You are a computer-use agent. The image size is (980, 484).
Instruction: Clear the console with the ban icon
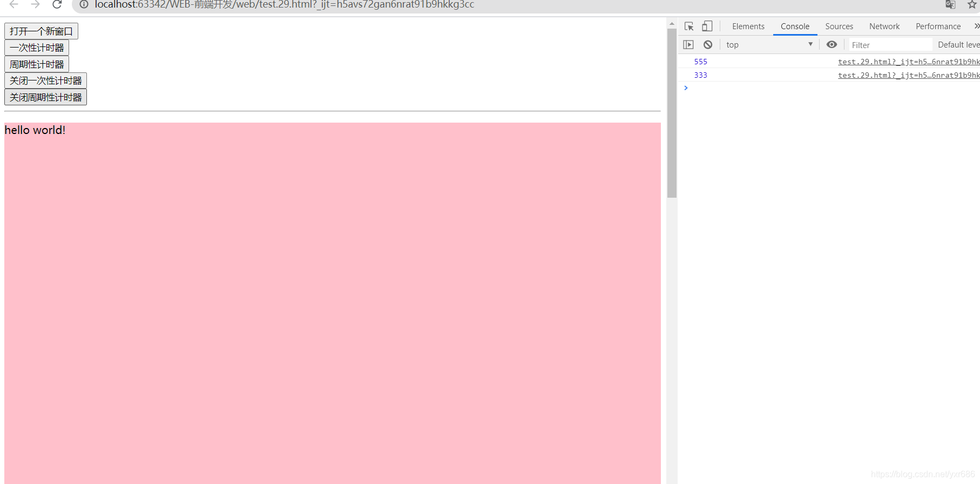(x=708, y=45)
